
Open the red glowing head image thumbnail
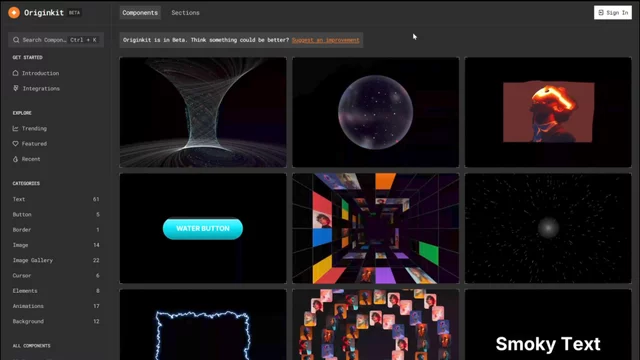[548, 112]
